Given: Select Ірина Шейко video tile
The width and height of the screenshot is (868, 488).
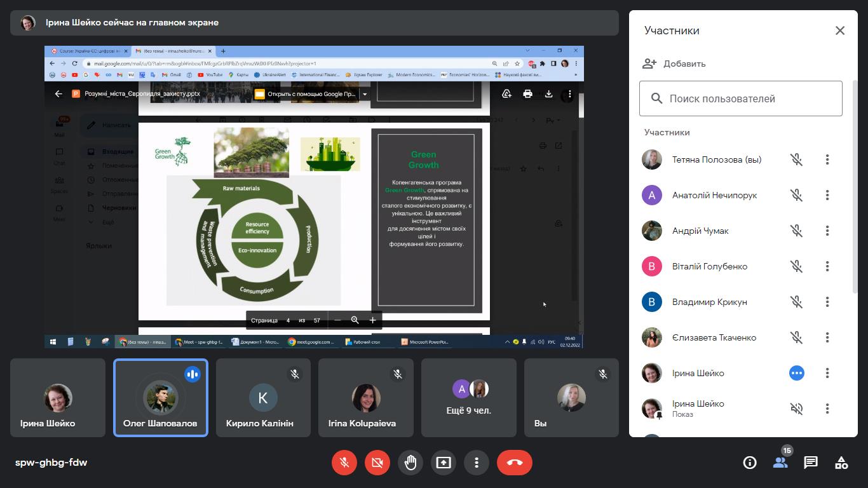Looking at the screenshot, I should (58, 398).
